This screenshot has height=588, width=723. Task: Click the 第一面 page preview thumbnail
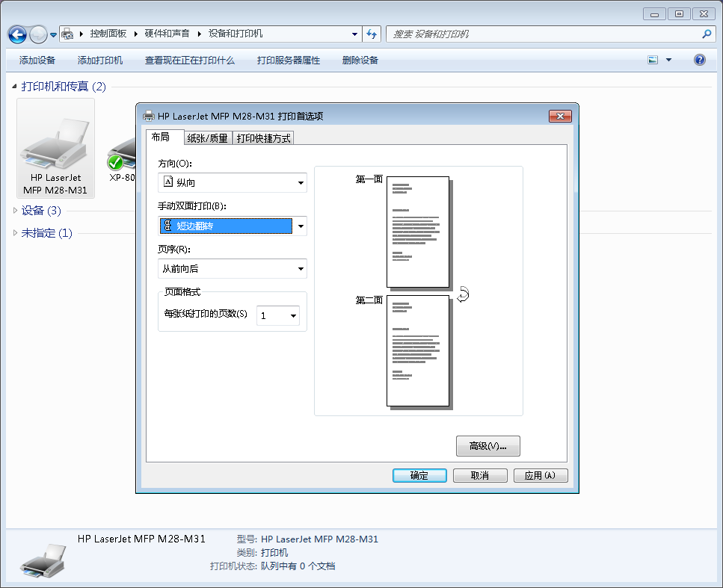pos(418,232)
